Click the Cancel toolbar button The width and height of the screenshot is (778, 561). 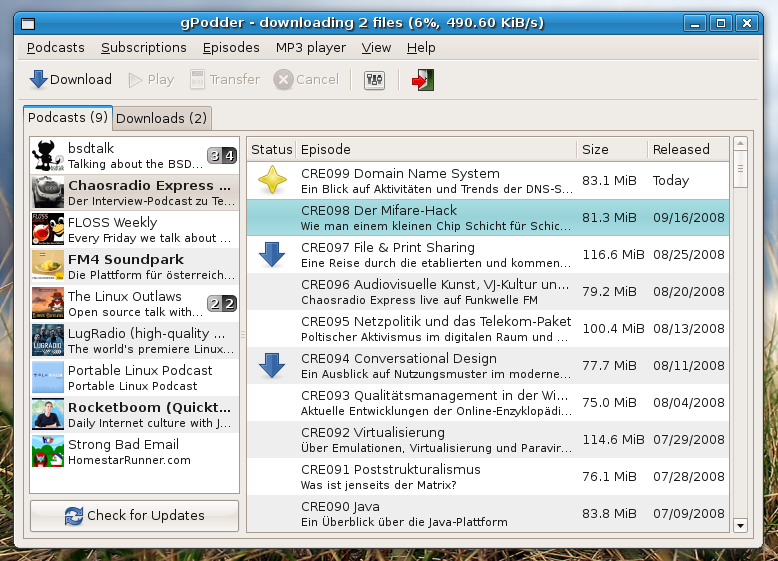306,79
